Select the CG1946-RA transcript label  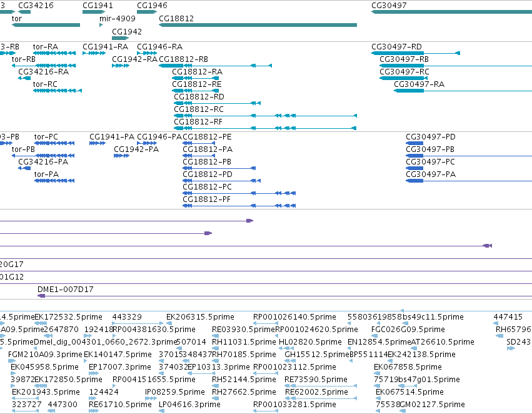coord(160,47)
